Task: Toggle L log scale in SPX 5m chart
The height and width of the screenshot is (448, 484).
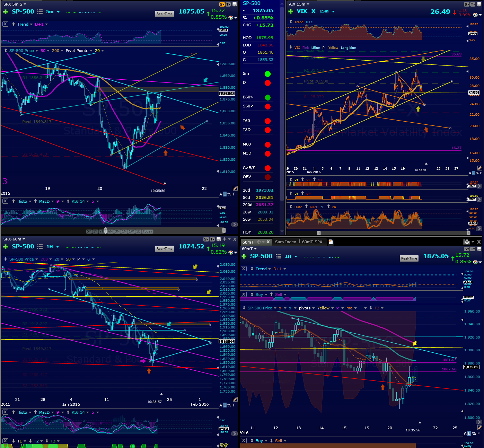Action: pos(225,194)
